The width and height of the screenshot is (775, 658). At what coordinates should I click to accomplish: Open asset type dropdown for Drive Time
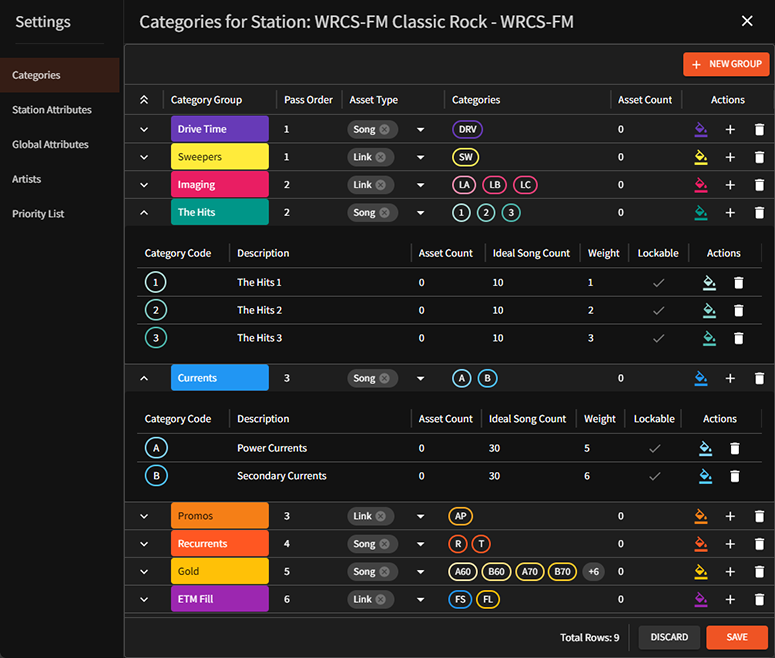[x=420, y=130]
